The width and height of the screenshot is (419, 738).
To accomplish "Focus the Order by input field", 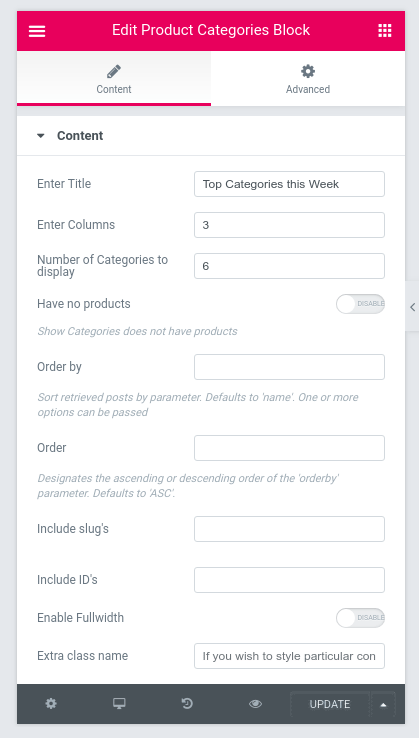I will (x=289, y=367).
